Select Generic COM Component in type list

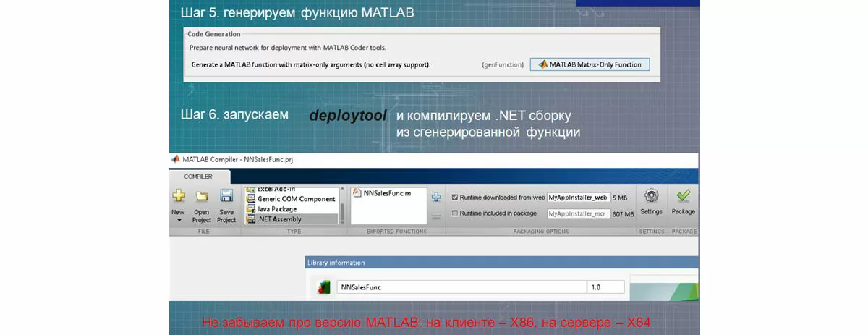292,199
